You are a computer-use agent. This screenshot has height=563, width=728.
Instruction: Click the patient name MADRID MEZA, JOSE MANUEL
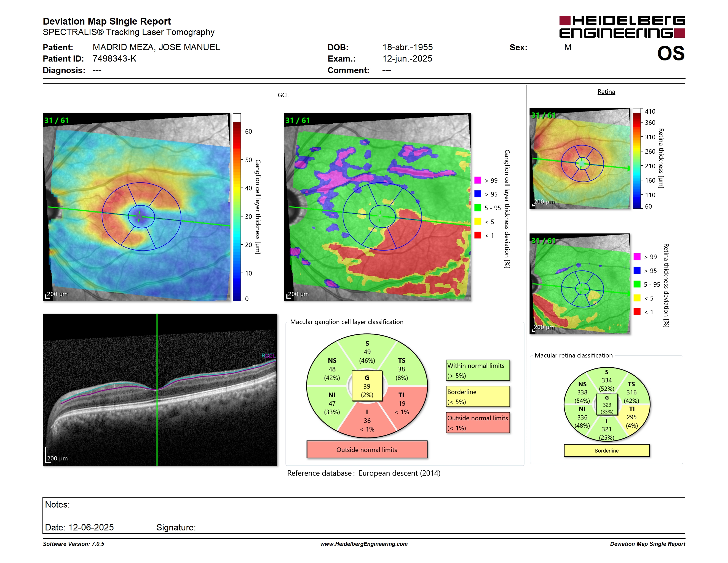(x=156, y=47)
